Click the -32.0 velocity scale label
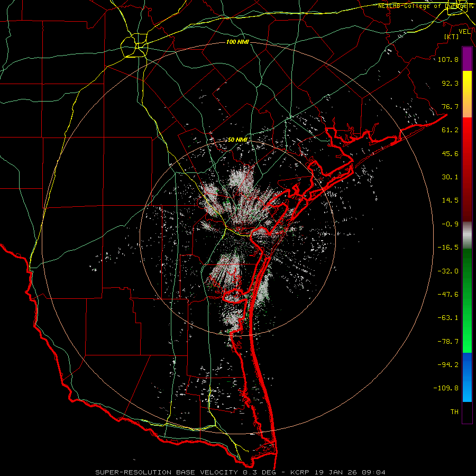Viewport: 476px width, 476px height. 448,271
